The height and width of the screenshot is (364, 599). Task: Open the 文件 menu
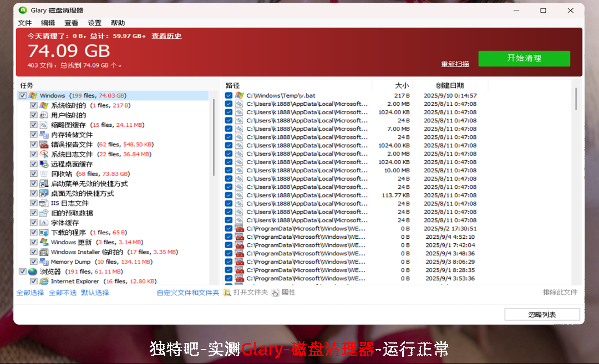tap(25, 23)
